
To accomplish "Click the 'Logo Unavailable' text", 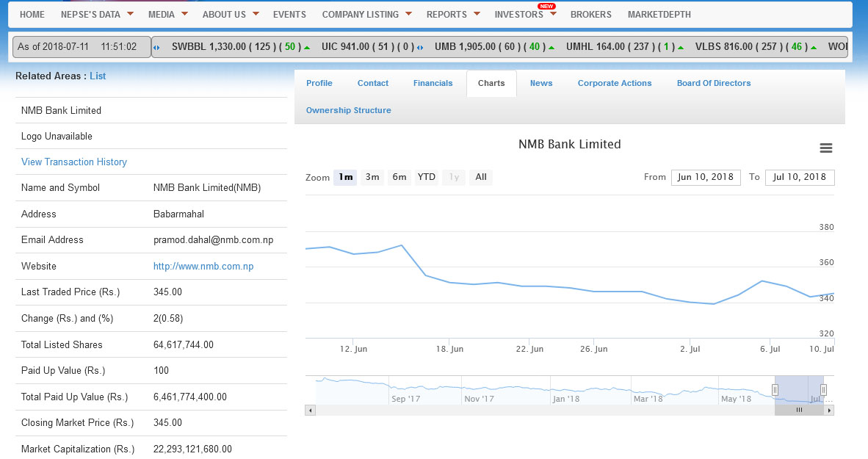I will [x=57, y=136].
